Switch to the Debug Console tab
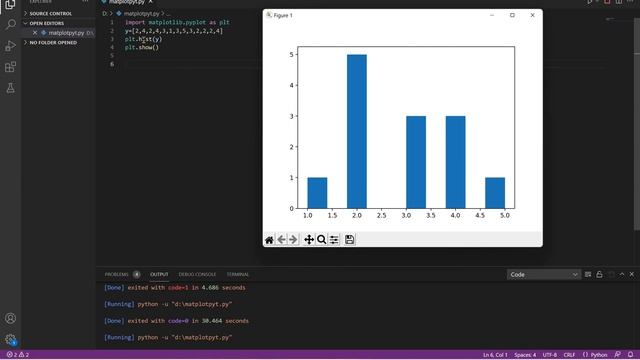The image size is (640, 360). pos(197,274)
